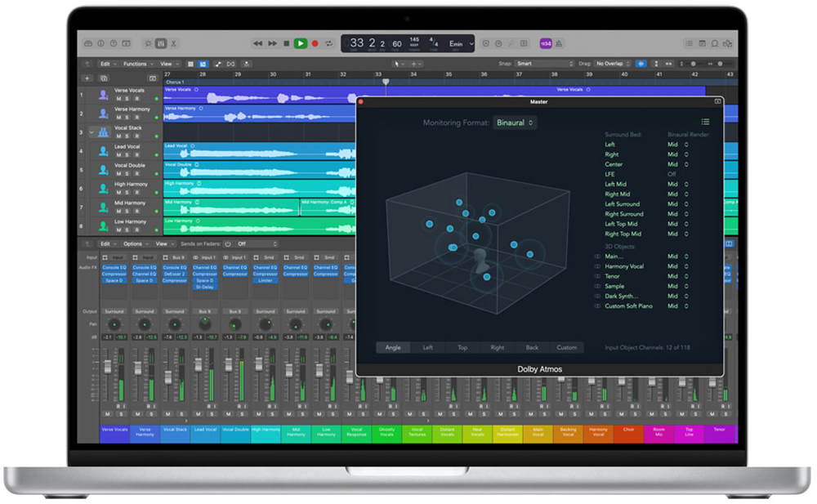Select the Angle view button
This screenshot has width=817, height=504.
tap(393, 348)
